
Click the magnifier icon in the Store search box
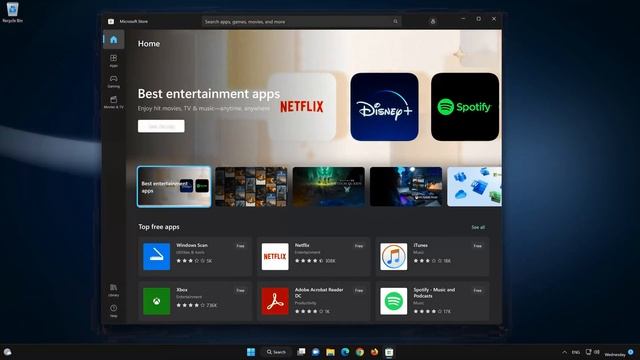pyautogui.click(x=395, y=22)
